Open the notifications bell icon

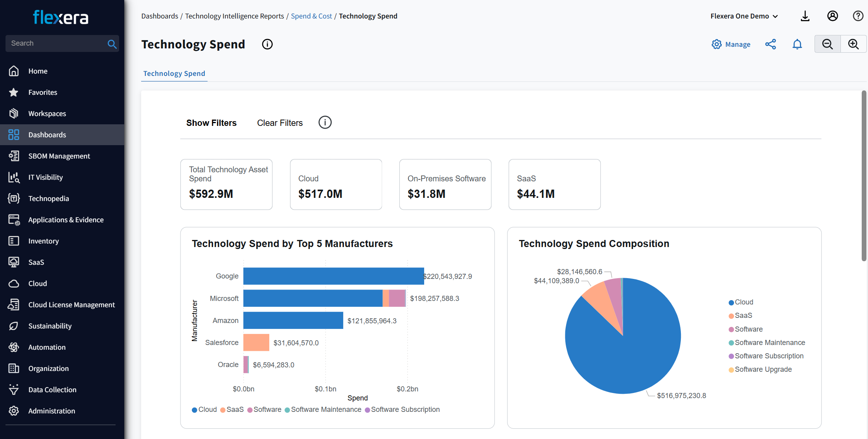(797, 44)
